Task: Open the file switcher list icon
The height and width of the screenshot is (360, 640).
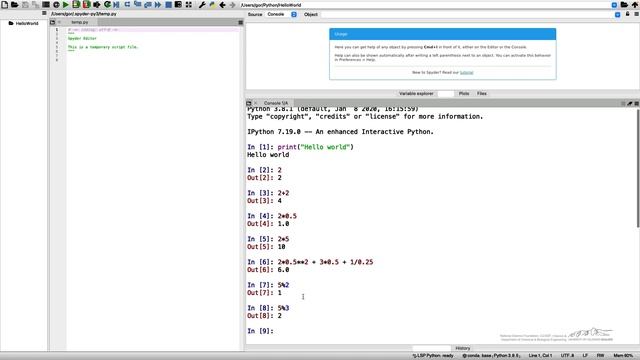Action: pos(46,5)
